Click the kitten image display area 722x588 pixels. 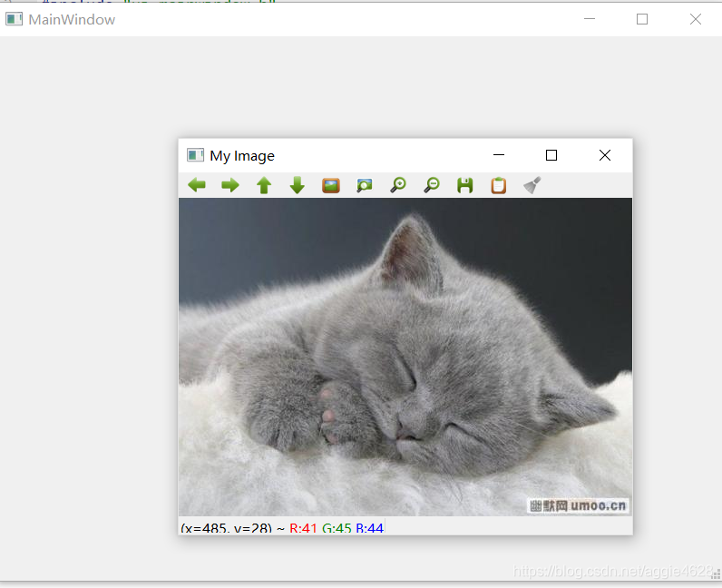coord(405,357)
